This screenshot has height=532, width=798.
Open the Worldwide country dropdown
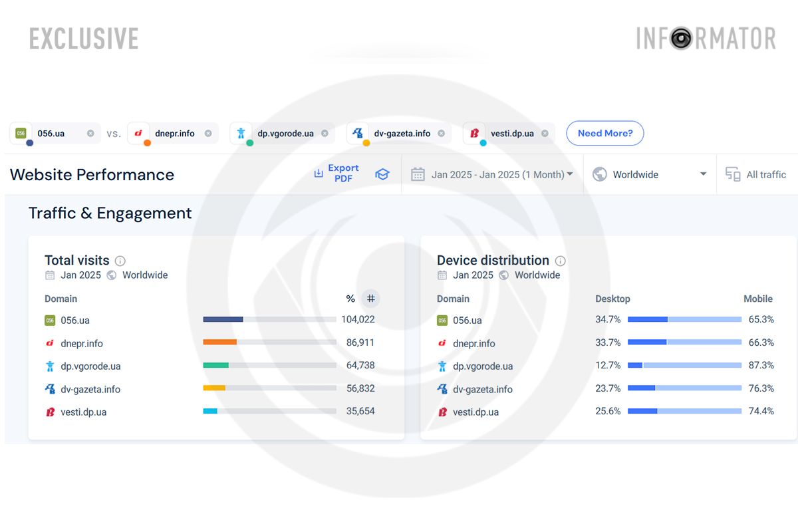click(x=649, y=174)
